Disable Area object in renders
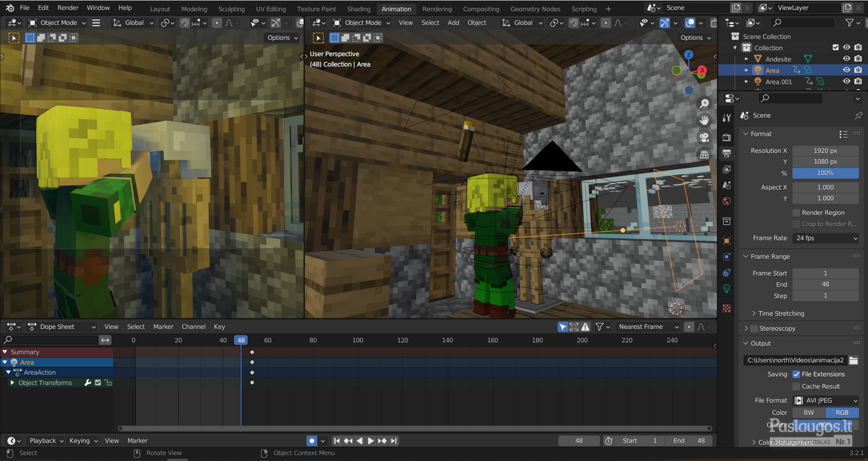 (x=858, y=71)
